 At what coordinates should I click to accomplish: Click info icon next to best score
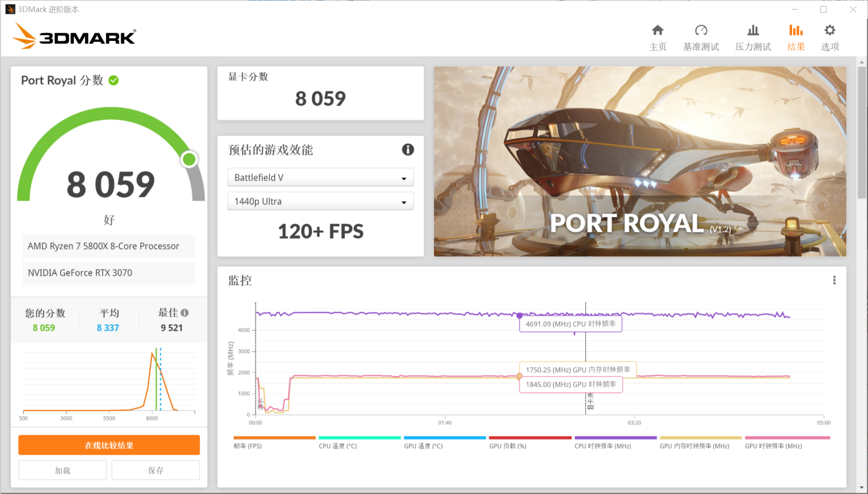point(184,313)
